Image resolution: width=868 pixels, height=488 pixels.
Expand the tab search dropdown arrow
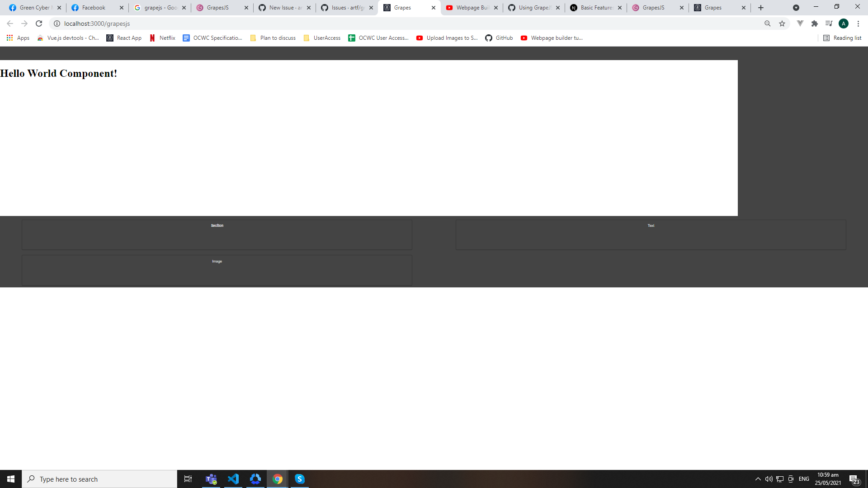(796, 8)
